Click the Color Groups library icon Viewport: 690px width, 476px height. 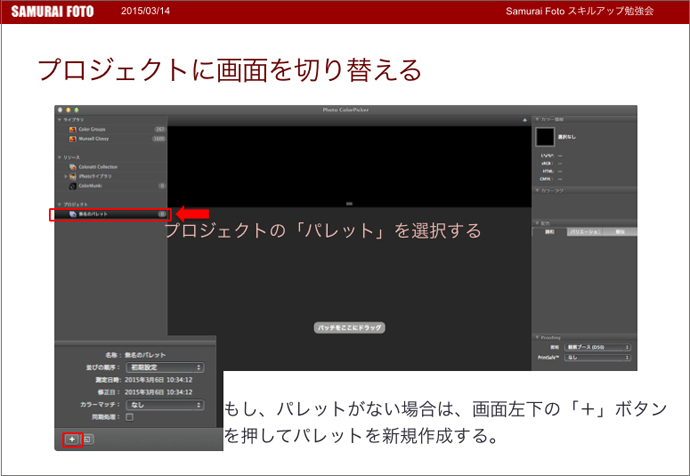coord(73,129)
